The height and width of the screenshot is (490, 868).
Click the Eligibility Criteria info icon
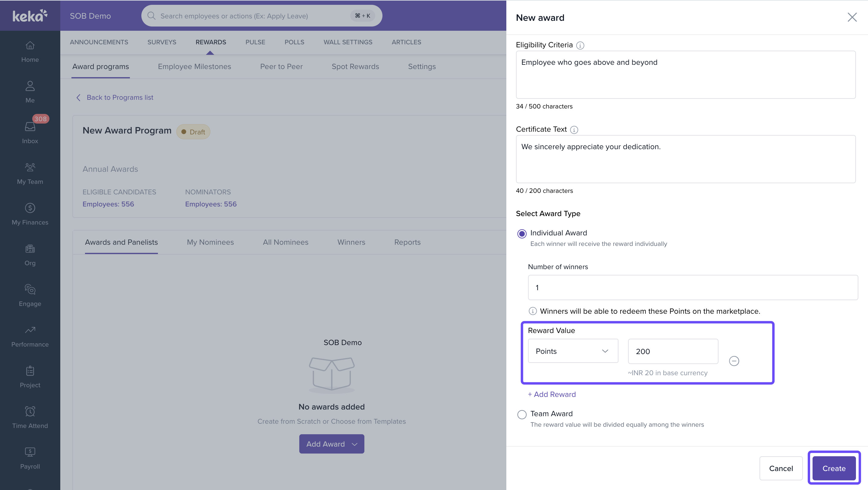coord(580,46)
